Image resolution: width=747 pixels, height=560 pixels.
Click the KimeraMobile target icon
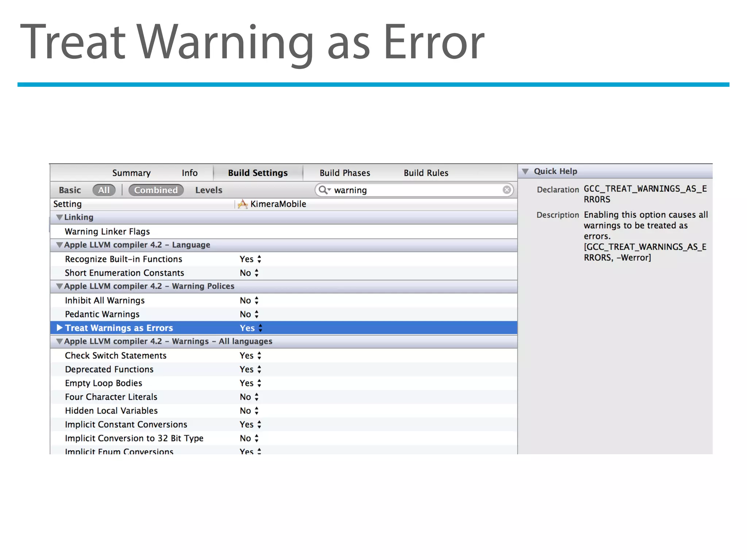point(242,204)
